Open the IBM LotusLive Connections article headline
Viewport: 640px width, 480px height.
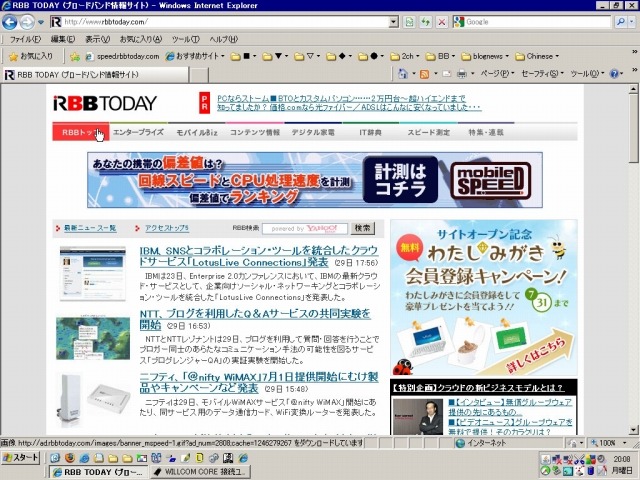259,256
